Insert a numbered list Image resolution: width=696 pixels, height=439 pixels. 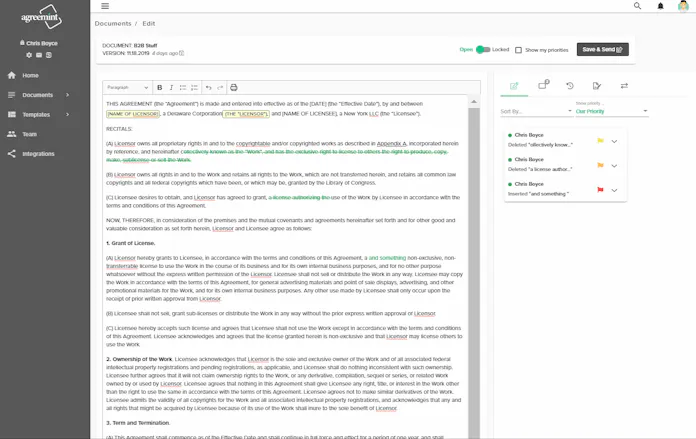(x=194, y=87)
